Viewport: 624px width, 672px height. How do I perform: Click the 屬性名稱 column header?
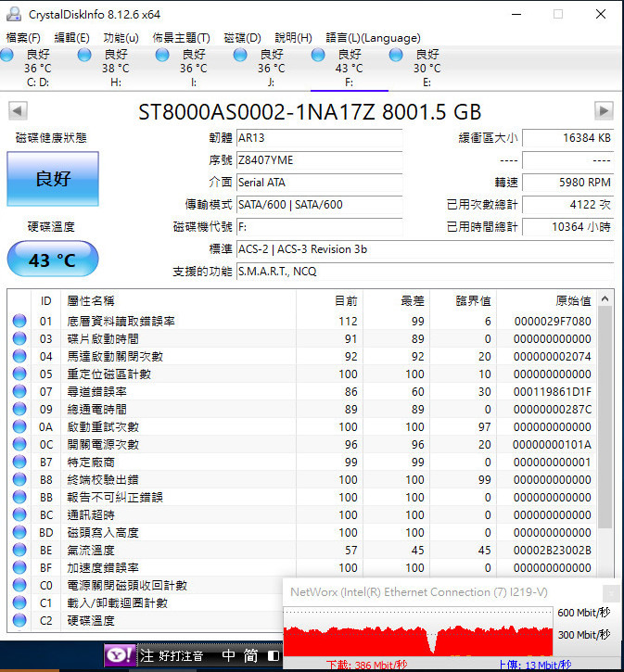coord(178,301)
